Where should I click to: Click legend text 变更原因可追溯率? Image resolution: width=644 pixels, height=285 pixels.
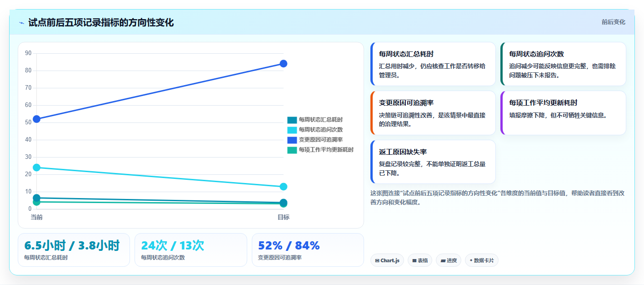pos(321,140)
